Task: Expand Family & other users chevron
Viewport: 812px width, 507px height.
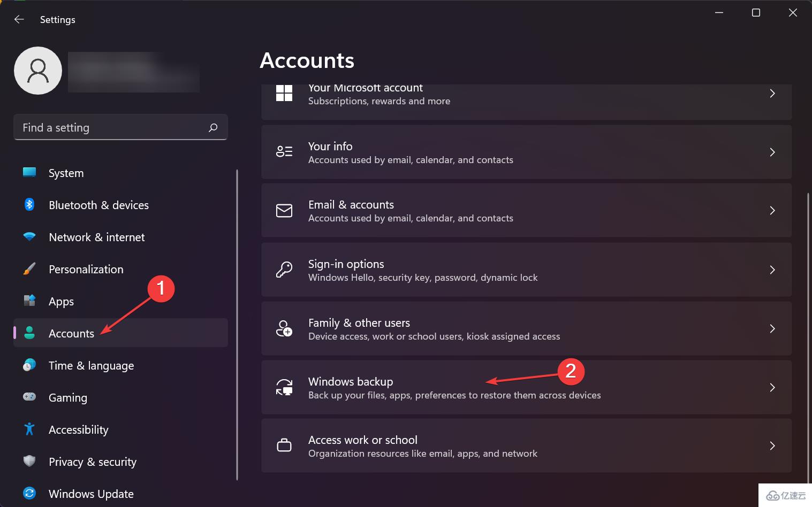Action: (x=772, y=328)
